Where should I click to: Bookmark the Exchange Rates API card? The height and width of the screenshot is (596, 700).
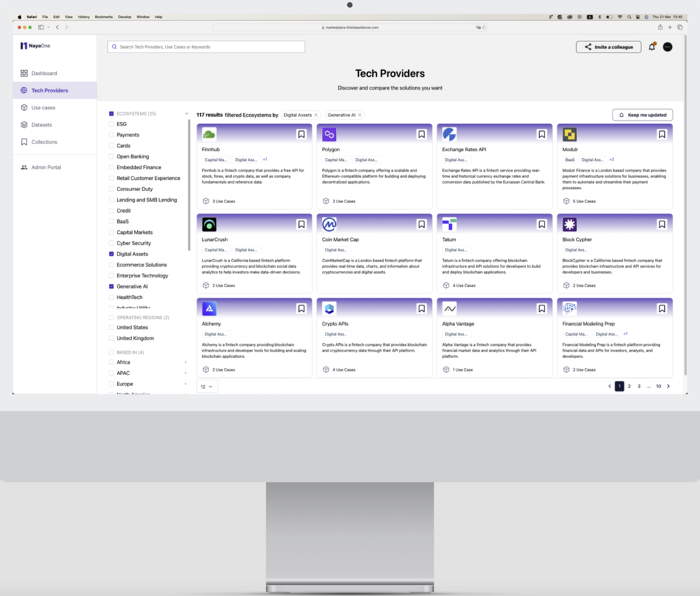(542, 134)
